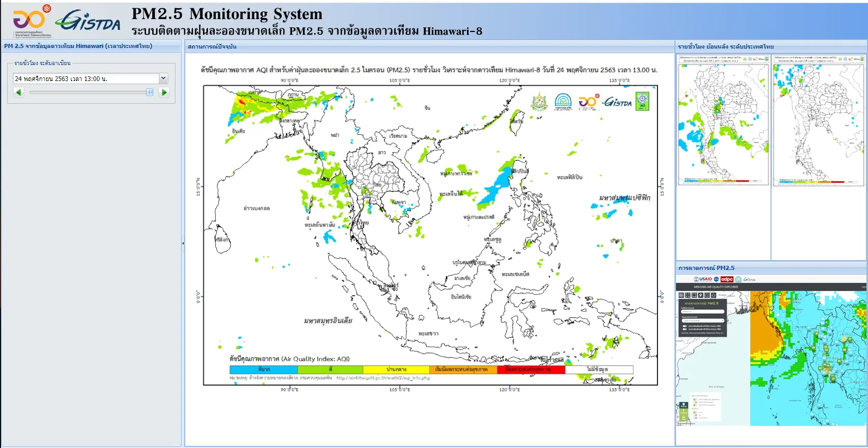Select the PM2.5 forecast panel header
The height and width of the screenshot is (448, 868).
771,268
